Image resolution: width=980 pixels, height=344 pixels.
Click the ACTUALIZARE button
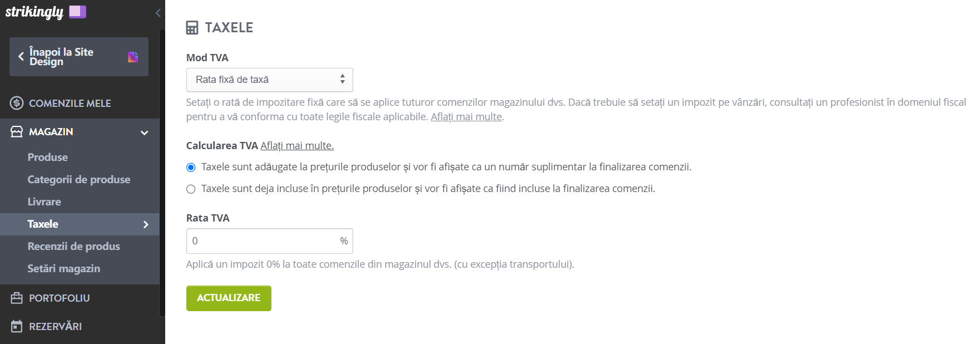[229, 298]
